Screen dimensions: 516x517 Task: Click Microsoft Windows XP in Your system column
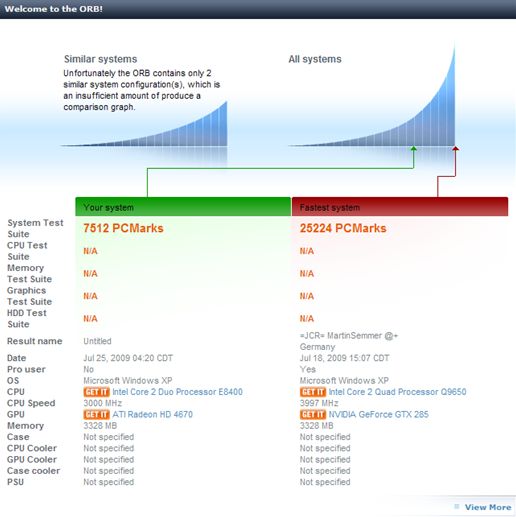click(x=128, y=381)
